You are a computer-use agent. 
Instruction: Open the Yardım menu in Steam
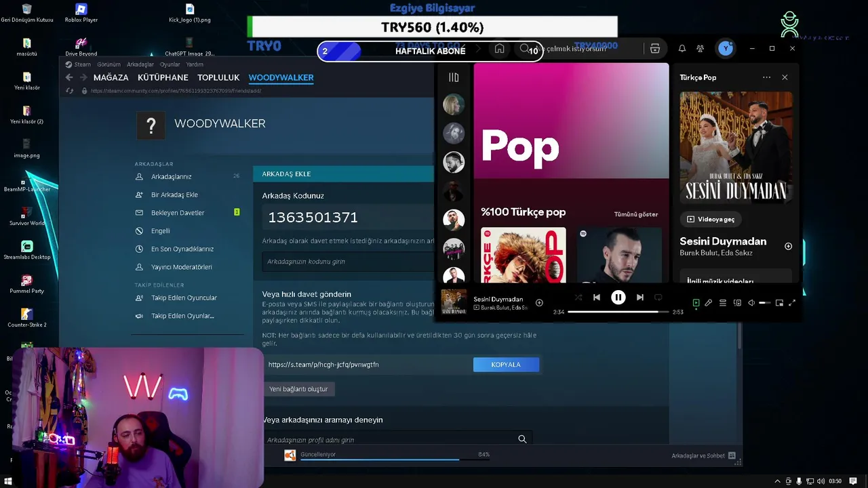tap(195, 64)
